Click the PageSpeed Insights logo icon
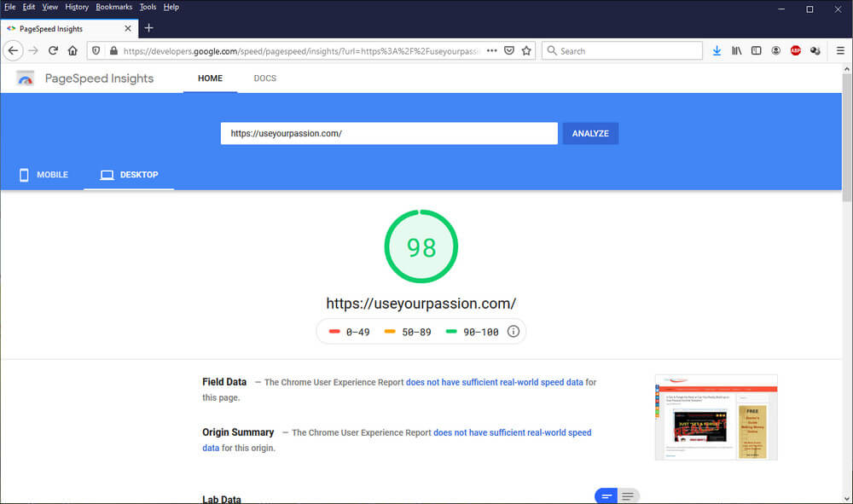The image size is (853, 504). point(25,78)
